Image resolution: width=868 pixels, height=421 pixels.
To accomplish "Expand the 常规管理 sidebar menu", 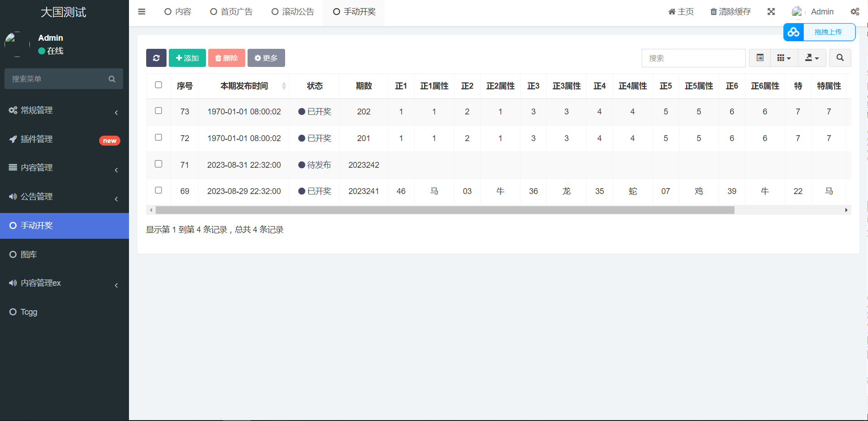I will [x=64, y=110].
